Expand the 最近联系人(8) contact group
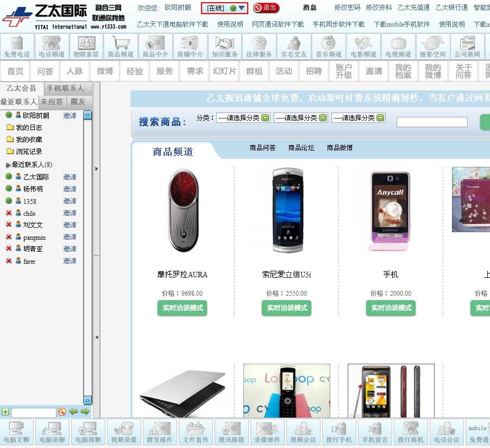 pos(8,165)
